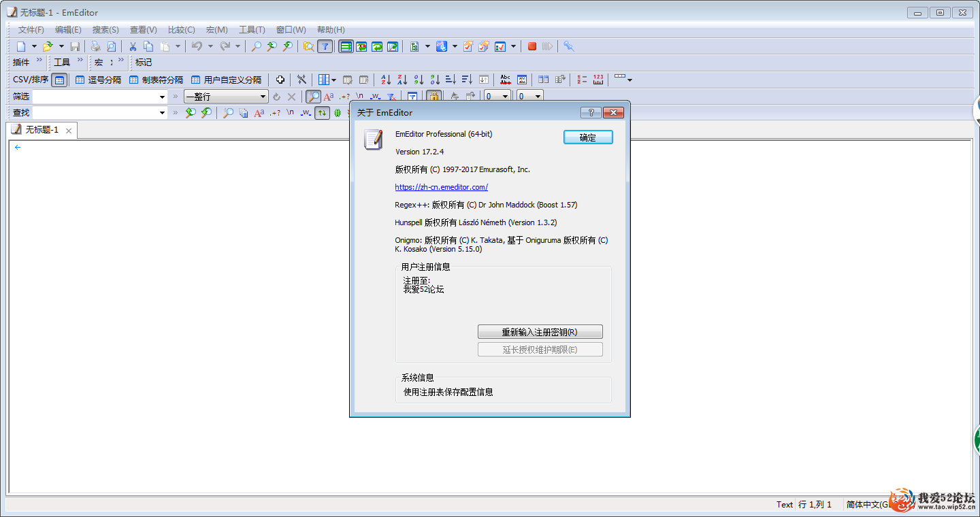
Task: Sort numbers 0 to 9 ascending
Action: tap(419, 80)
